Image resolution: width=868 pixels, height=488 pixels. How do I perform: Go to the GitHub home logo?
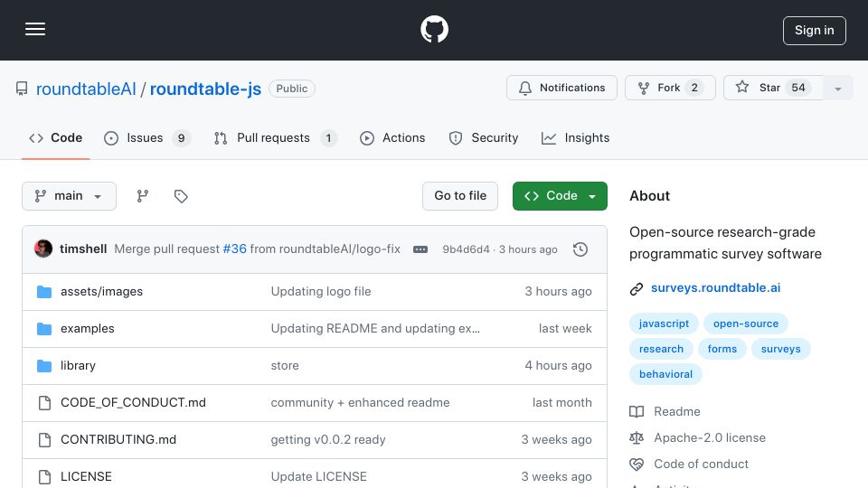pos(434,29)
